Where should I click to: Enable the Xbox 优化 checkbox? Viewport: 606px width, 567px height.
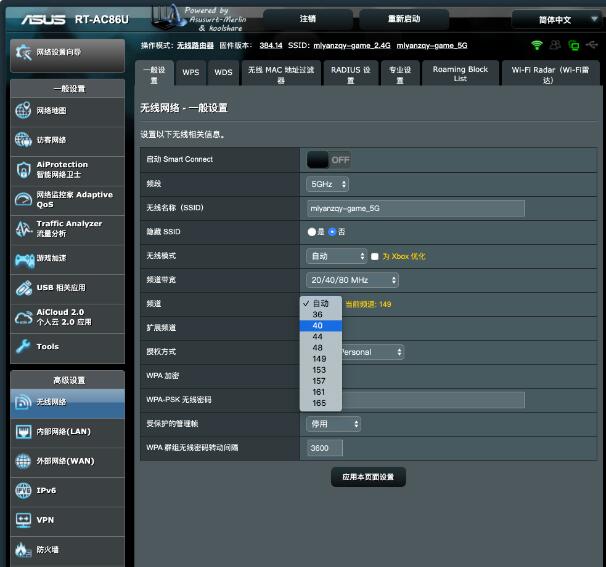(375, 256)
